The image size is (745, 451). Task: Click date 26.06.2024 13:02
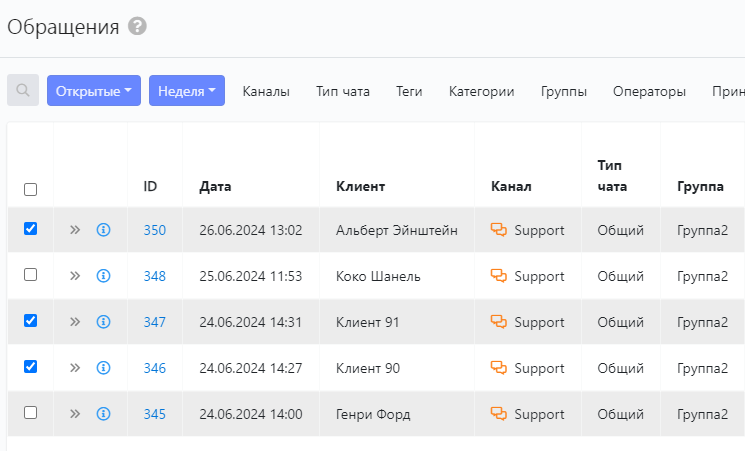251,230
